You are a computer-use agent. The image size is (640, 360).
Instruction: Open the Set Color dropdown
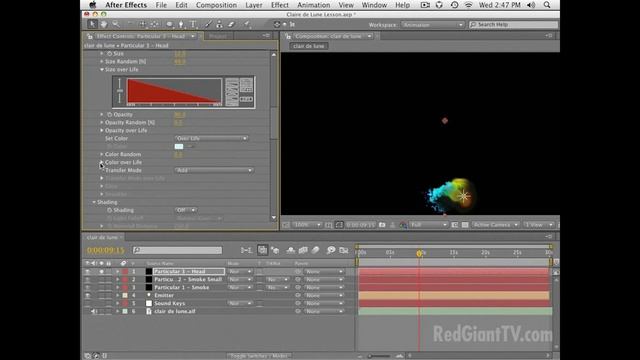coord(211,138)
